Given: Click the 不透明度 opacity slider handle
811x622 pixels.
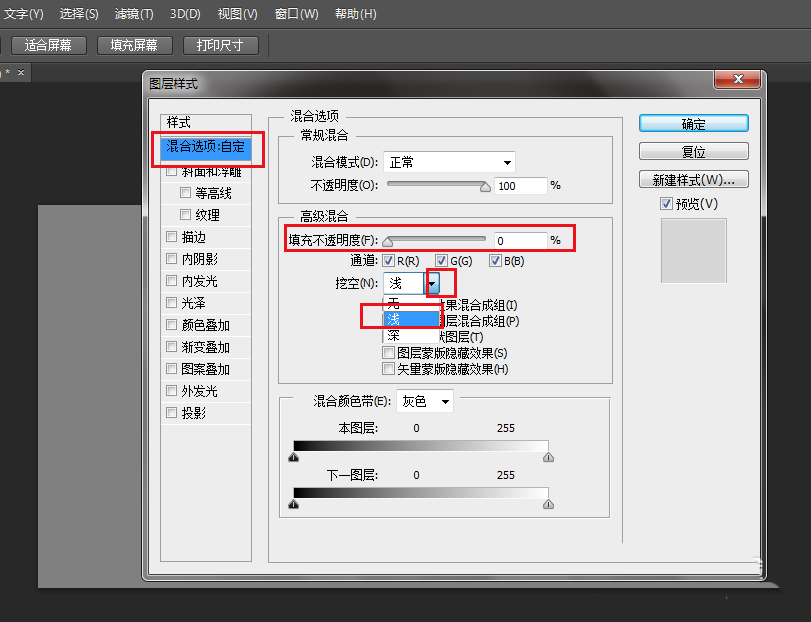Looking at the screenshot, I should [485, 186].
